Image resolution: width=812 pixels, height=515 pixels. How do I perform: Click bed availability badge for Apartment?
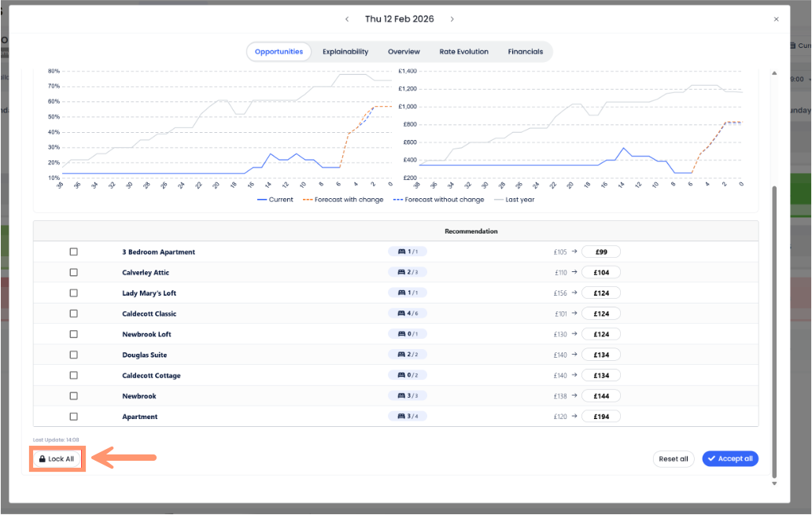[x=407, y=417]
